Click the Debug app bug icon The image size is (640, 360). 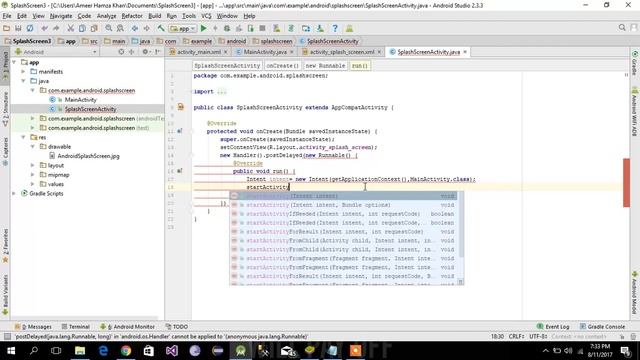[x=227, y=28]
